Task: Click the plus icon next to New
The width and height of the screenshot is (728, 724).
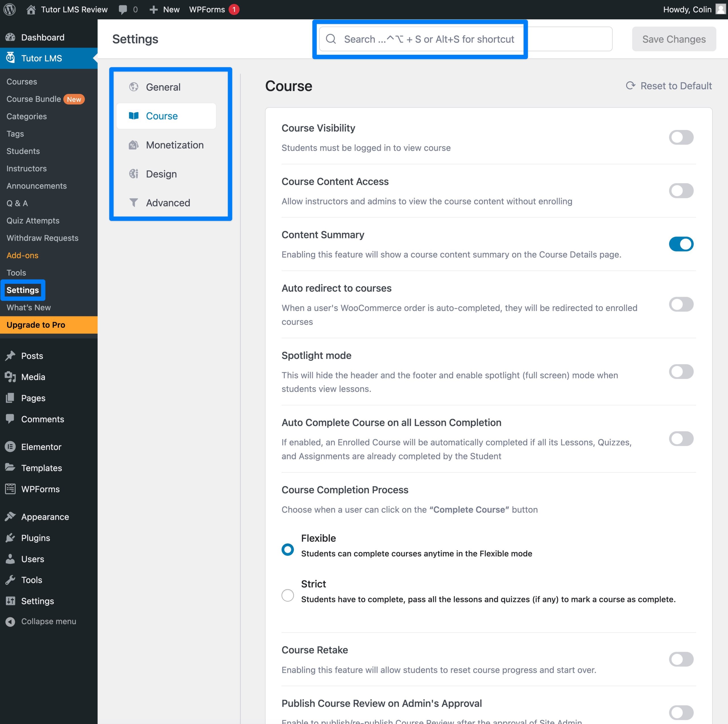Action: point(153,10)
